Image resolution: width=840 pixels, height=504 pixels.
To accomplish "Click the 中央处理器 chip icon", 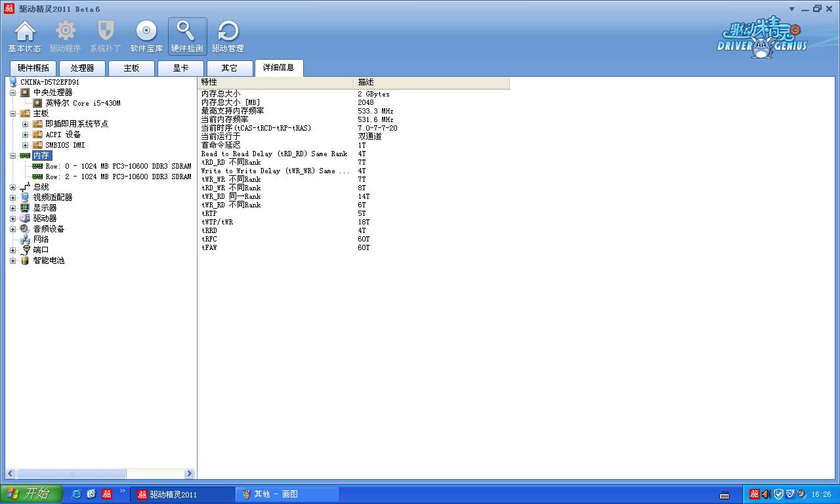I will point(25,93).
